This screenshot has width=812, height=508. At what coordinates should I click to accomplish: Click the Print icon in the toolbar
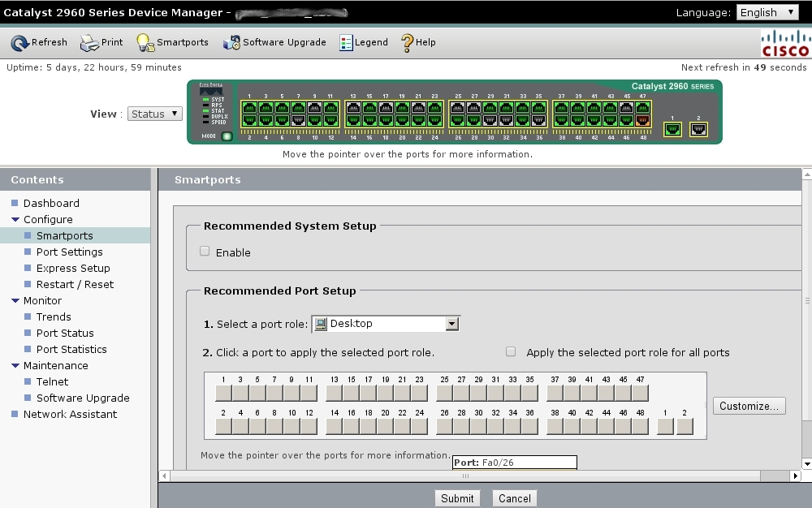89,42
